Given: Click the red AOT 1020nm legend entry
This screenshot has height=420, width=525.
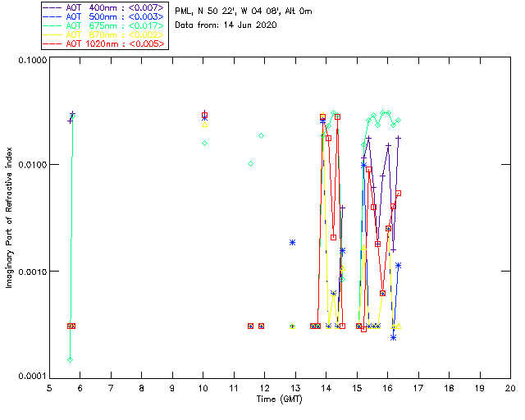Looking at the screenshot, I should pos(104,43).
